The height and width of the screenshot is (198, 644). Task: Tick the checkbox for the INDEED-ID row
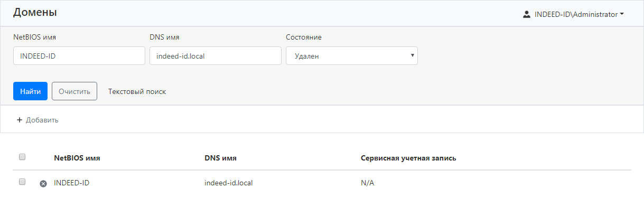pyautogui.click(x=22, y=182)
